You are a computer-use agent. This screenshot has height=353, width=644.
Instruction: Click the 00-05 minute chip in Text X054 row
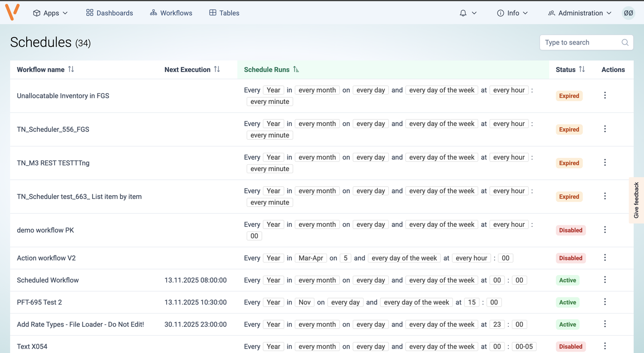(x=524, y=346)
